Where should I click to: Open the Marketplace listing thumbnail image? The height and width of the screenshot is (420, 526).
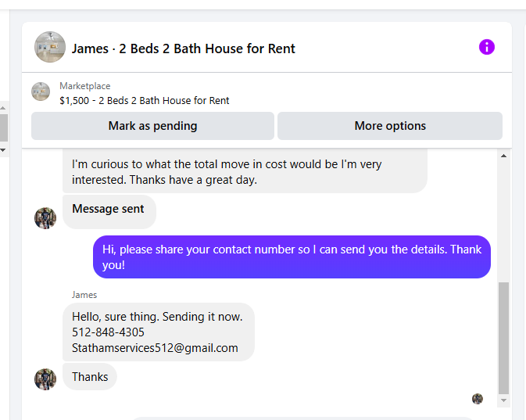point(41,92)
